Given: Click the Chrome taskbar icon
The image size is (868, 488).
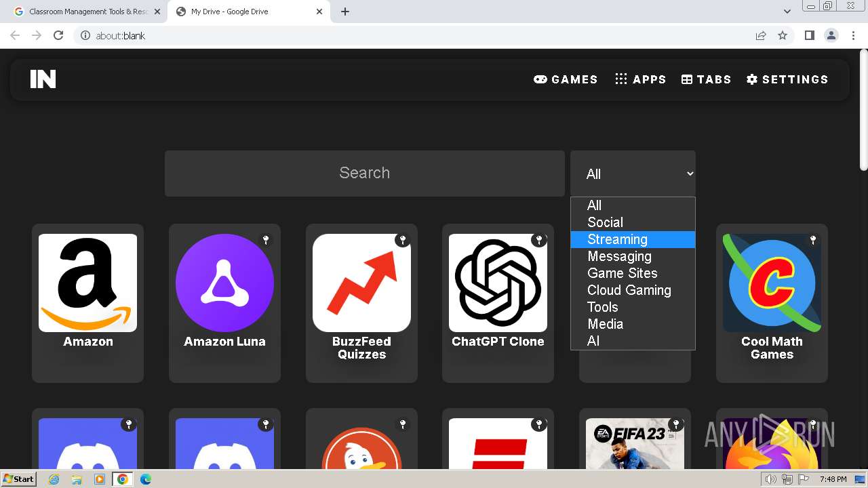Looking at the screenshot, I should click(x=123, y=479).
